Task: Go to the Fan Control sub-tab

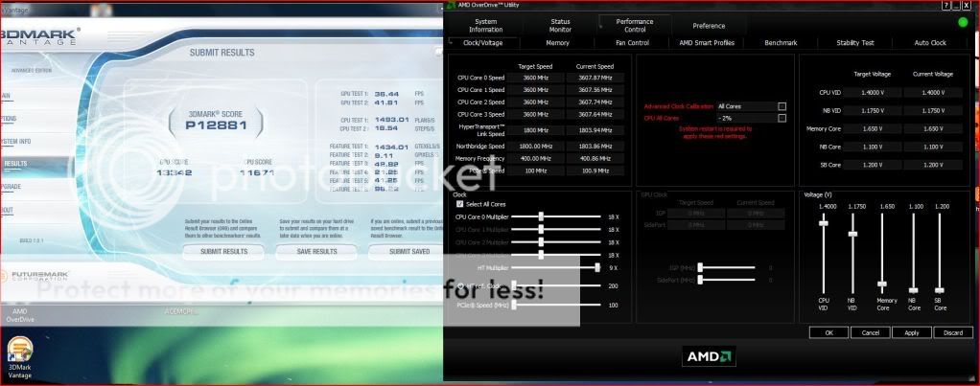Action: tap(632, 43)
